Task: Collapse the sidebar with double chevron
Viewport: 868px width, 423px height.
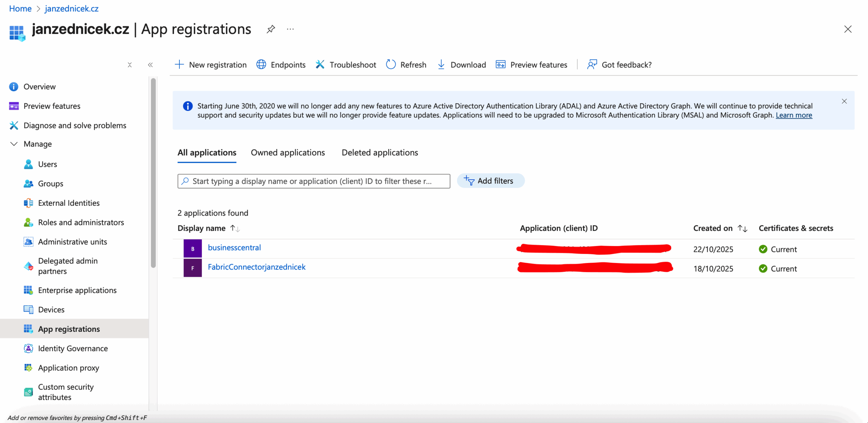Action: pyautogui.click(x=150, y=65)
